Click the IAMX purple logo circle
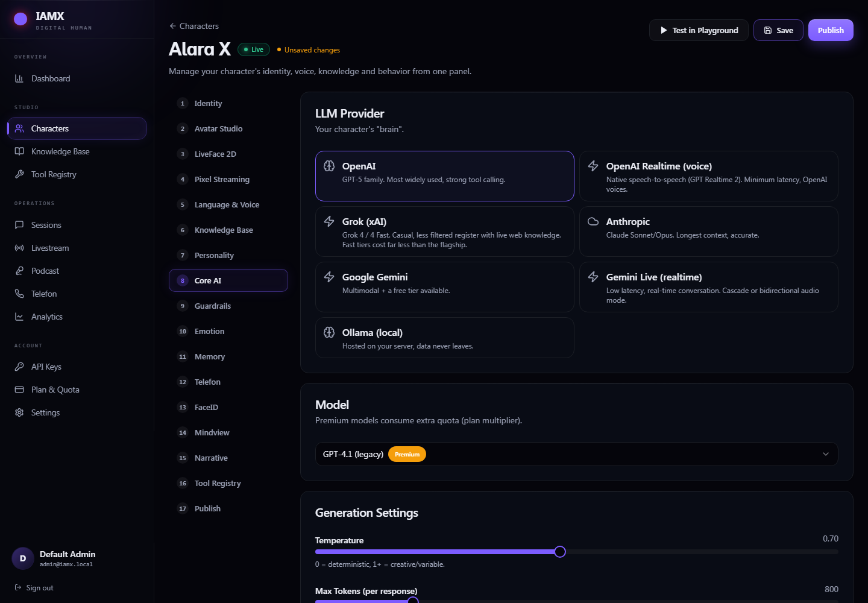The height and width of the screenshot is (603, 868). click(20, 19)
